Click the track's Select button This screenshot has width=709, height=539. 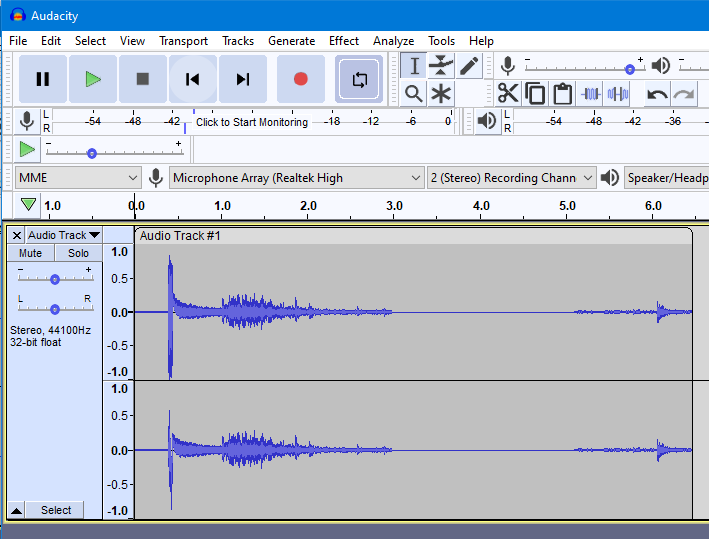pos(56,510)
